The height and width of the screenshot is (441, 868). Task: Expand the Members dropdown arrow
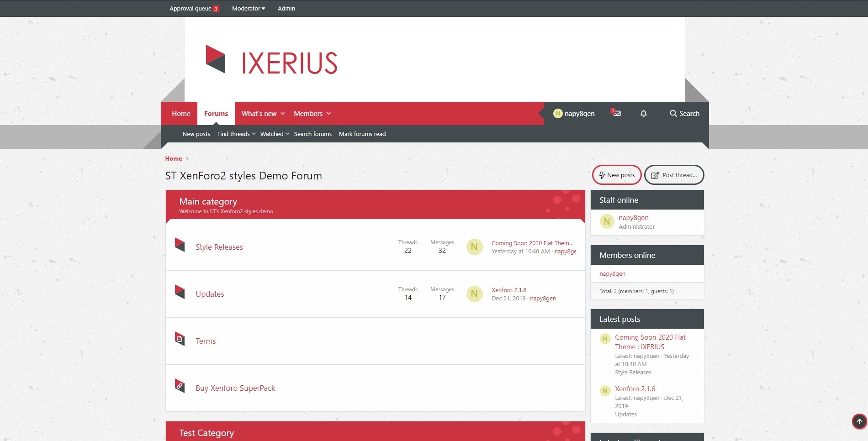coord(328,114)
